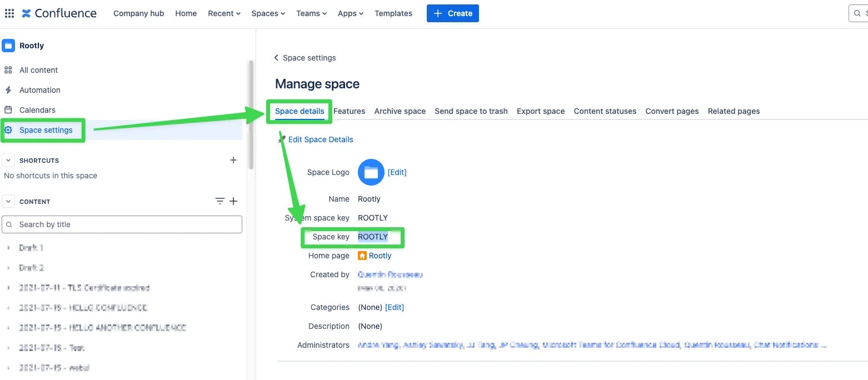Screen dimensions: 868x380
Task: Click the search magnifier at top right
Action: 858,13
